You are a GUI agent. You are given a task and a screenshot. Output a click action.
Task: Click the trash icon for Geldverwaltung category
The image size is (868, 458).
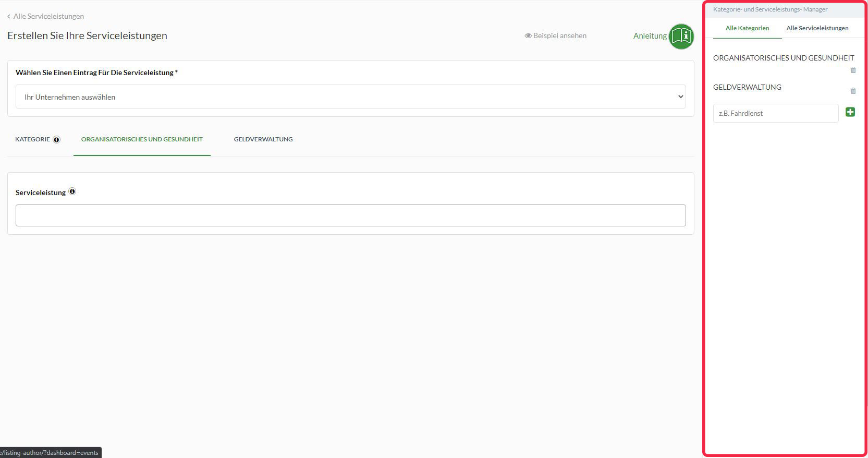click(x=853, y=91)
